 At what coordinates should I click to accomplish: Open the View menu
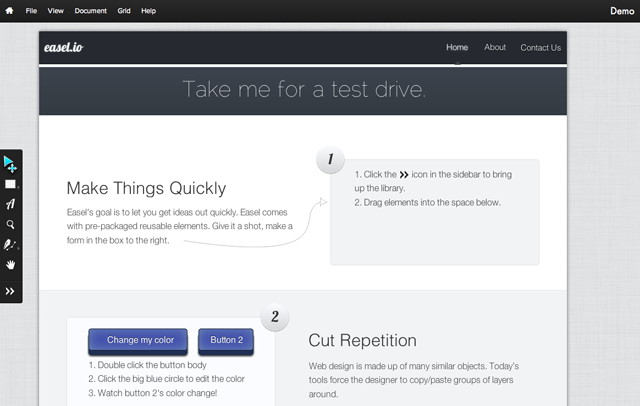(x=56, y=10)
